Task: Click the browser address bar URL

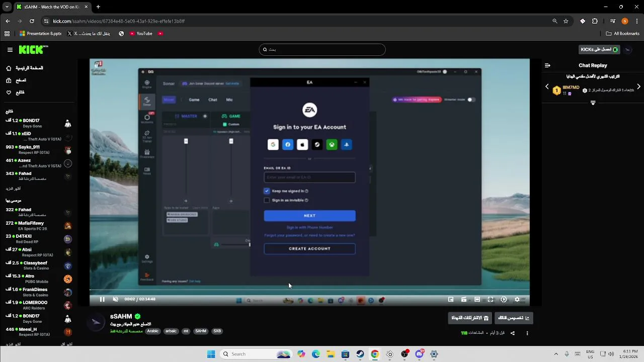Action: pyautogui.click(x=119, y=21)
